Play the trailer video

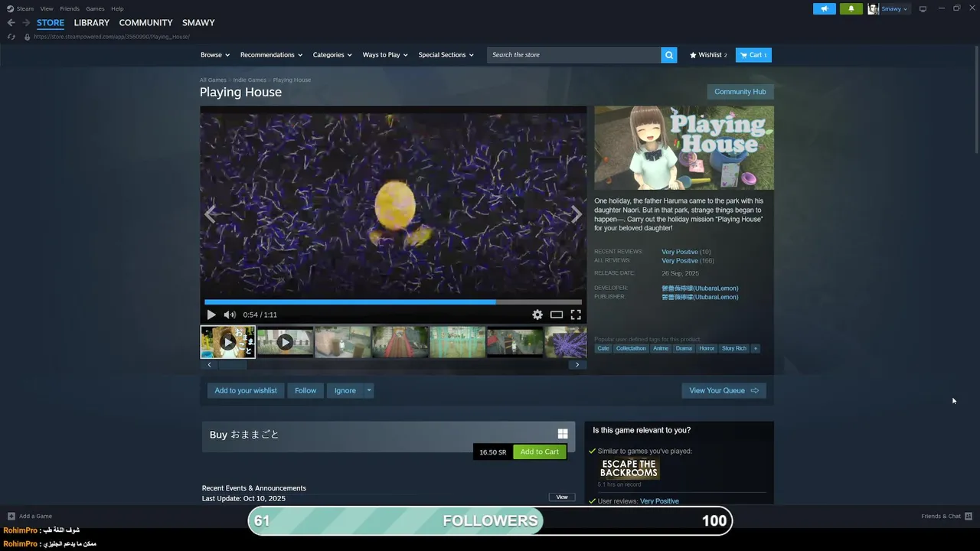pyautogui.click(x=211, y=315)
